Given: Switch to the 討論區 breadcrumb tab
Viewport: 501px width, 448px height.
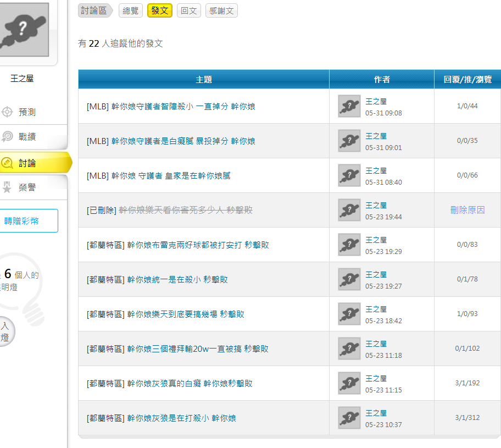Looking at the screenshot, I should [x=95, y=10].
